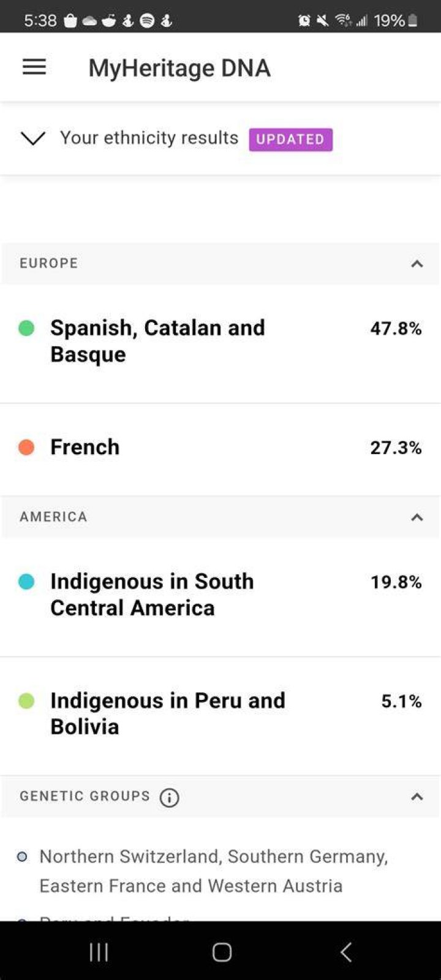Screen dimensions: 441x980
Task: Tap the alarm icon in status bar
Action: 304,21
